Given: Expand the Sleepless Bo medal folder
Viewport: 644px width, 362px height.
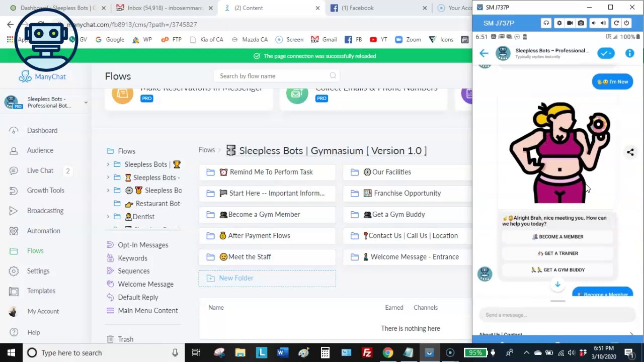Looking at the screenshot, I should click(108, 191).
